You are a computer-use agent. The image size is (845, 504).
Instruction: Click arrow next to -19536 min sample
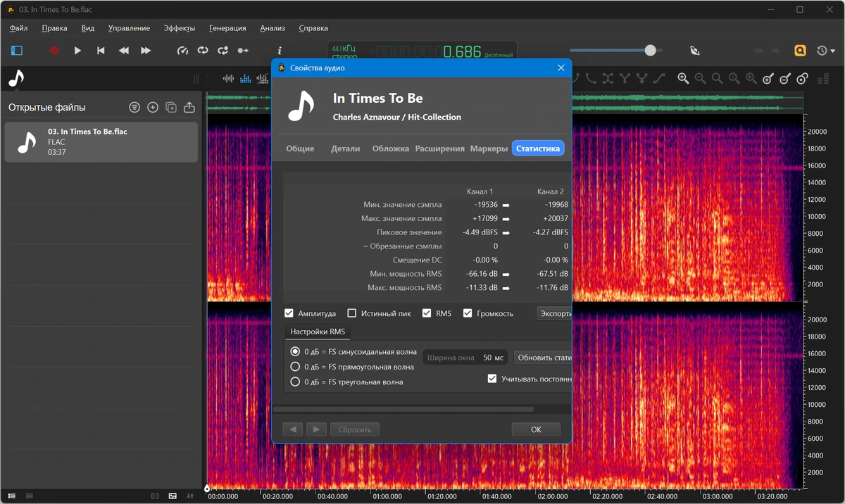click(x=506, y=205)
